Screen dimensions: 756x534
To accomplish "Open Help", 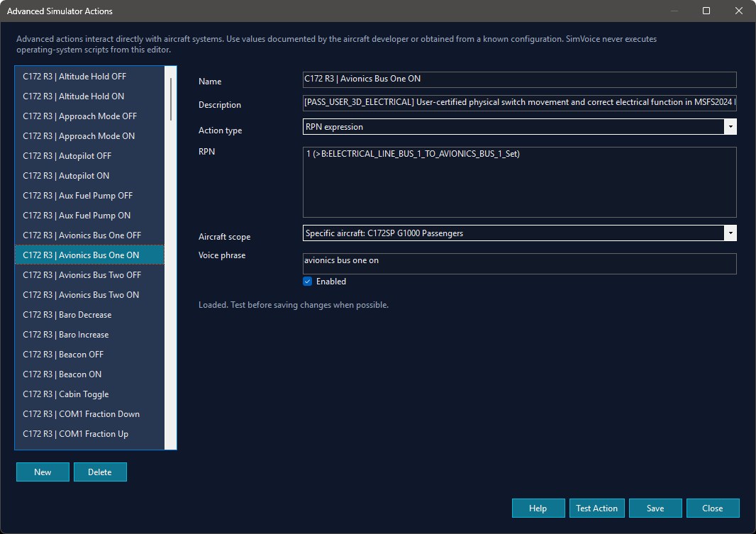I will (538, 508).
